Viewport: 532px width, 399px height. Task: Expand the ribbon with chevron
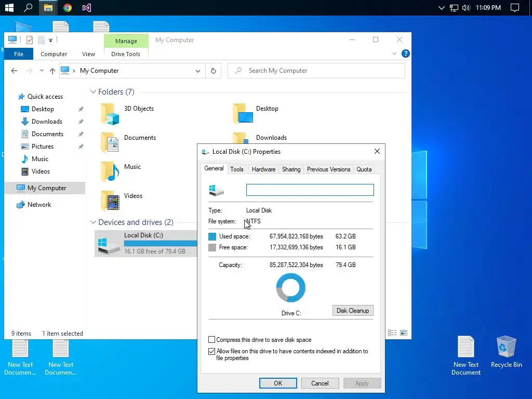[394, 54]
